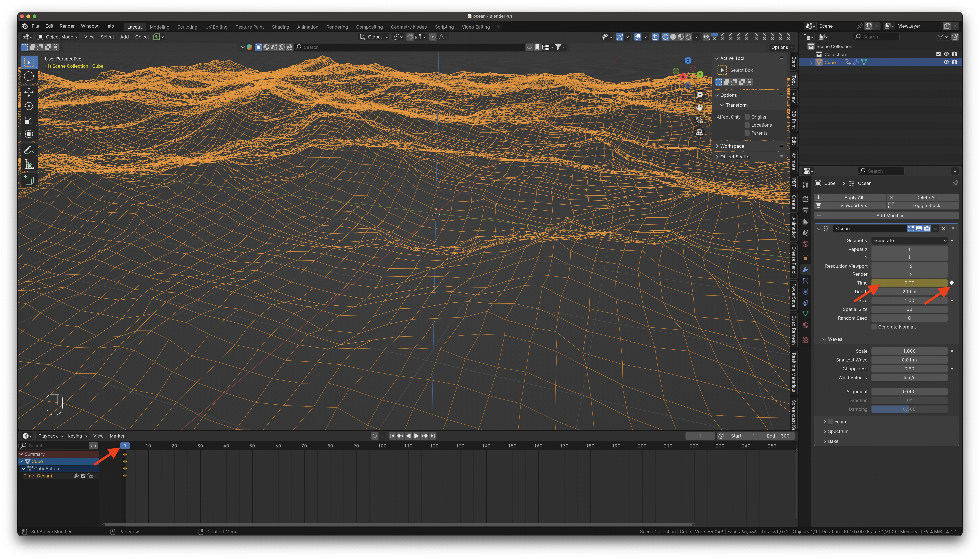Toggle Ocean modifier render visibility camera icon
980x559 pixels.
pyautogui.click(x=927, y=228)
